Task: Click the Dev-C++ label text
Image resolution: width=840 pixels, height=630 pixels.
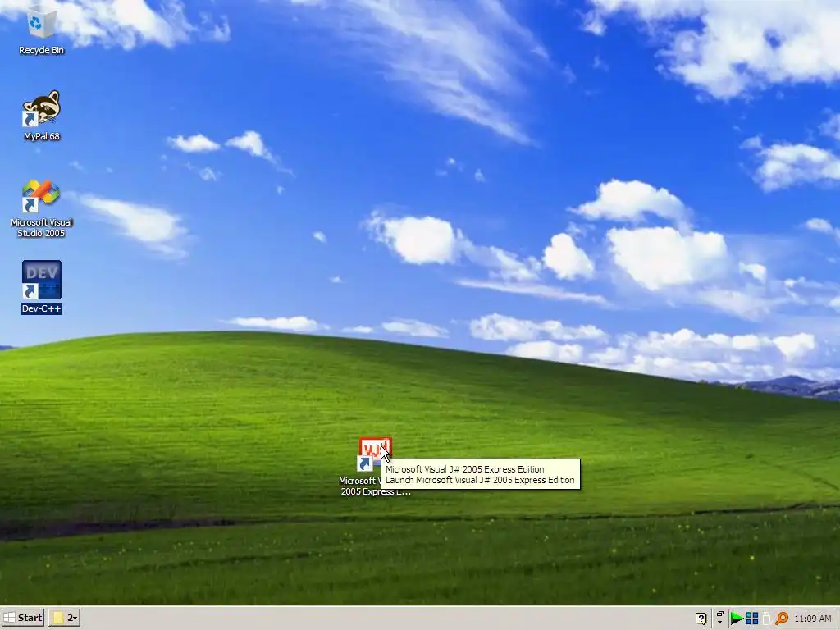Action: (41, 308)
